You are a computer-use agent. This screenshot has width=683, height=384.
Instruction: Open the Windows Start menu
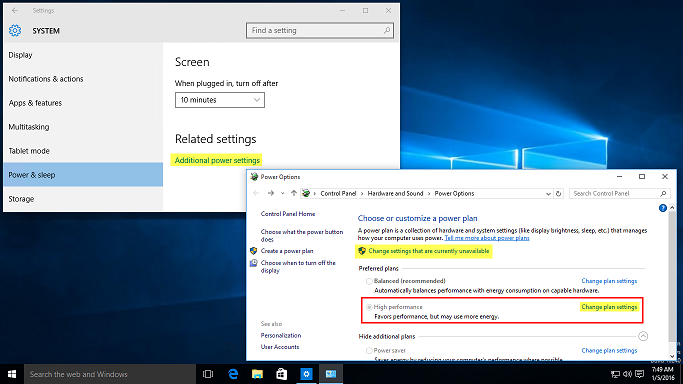pos(12,374)
